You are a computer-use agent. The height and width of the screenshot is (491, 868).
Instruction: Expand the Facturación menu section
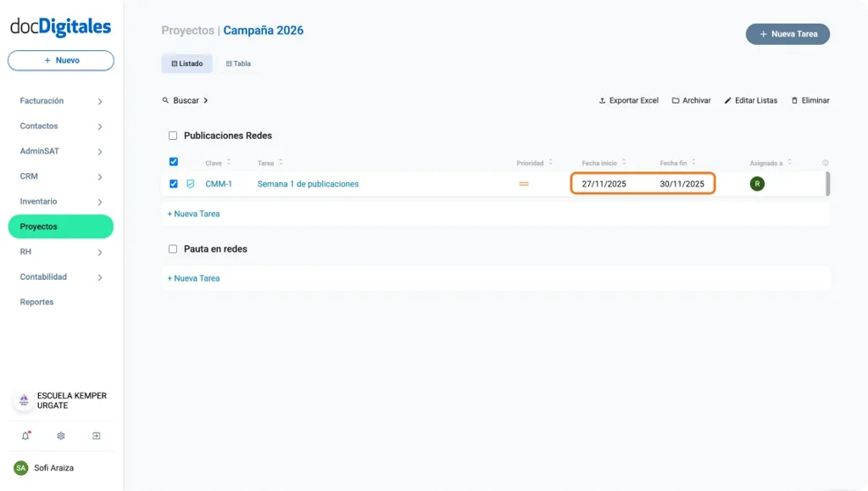point(60,100)
